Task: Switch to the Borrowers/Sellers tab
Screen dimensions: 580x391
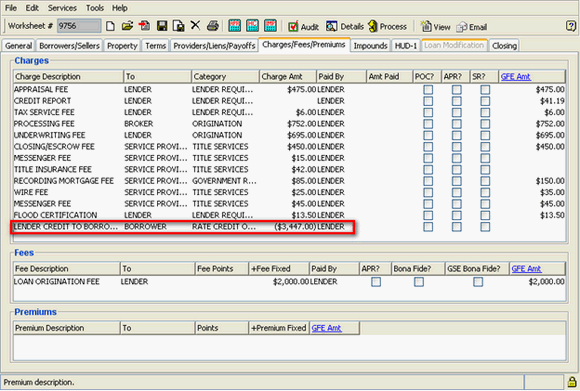Action: click(x=70, y=46)
